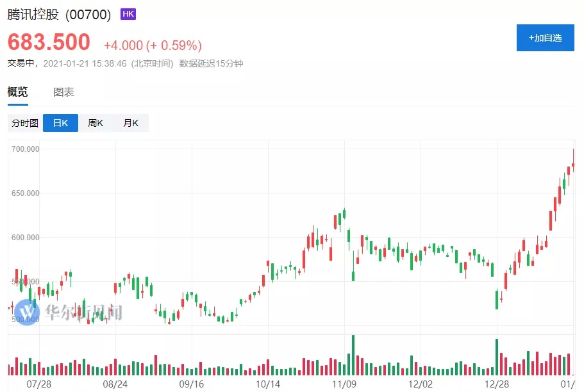Click the 10/14 date axis label

(x=268, y=384)
